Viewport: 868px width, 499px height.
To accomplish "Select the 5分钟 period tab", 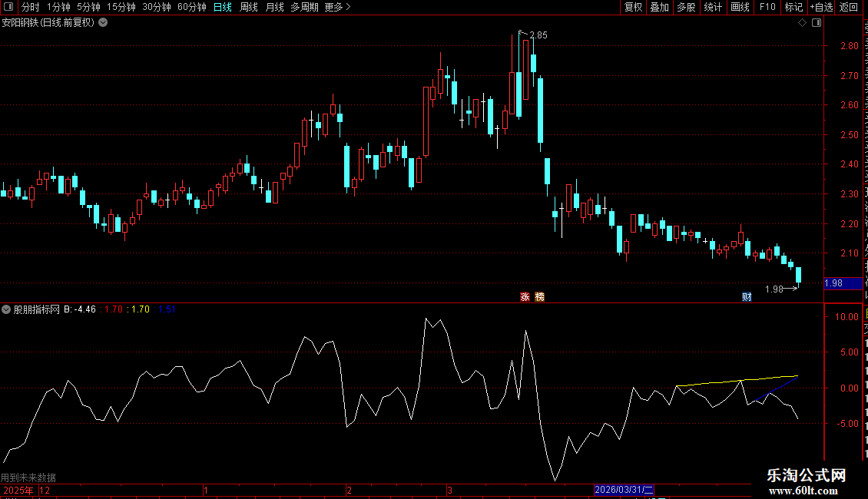I will tap(88, 7).
